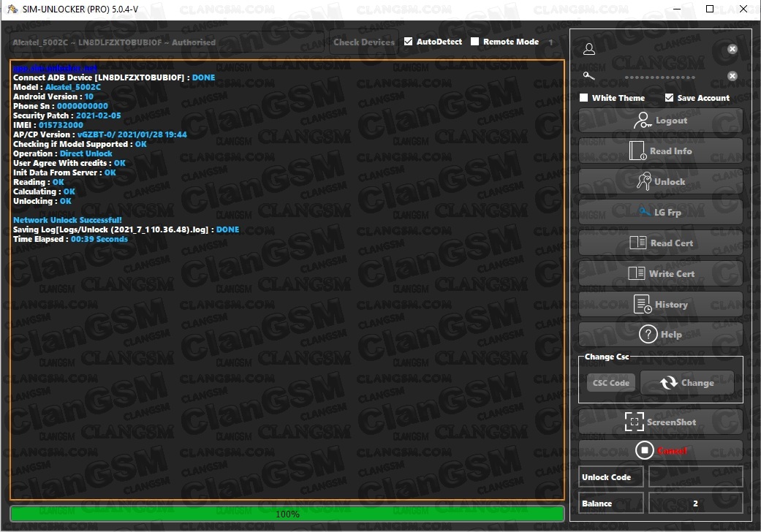Click the Change refresh arrows icon
761x532 pixels.
point(669,383)
